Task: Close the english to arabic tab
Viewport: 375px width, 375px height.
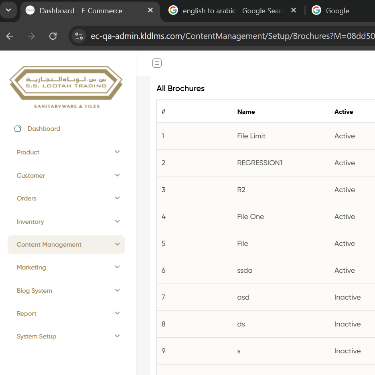Action: tap(293, 10)
